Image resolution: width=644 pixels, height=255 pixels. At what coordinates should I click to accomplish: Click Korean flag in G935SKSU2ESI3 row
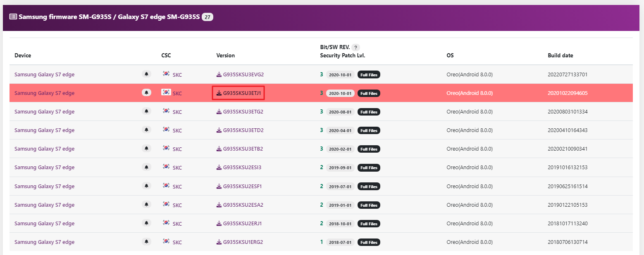(x=166, y=167)
